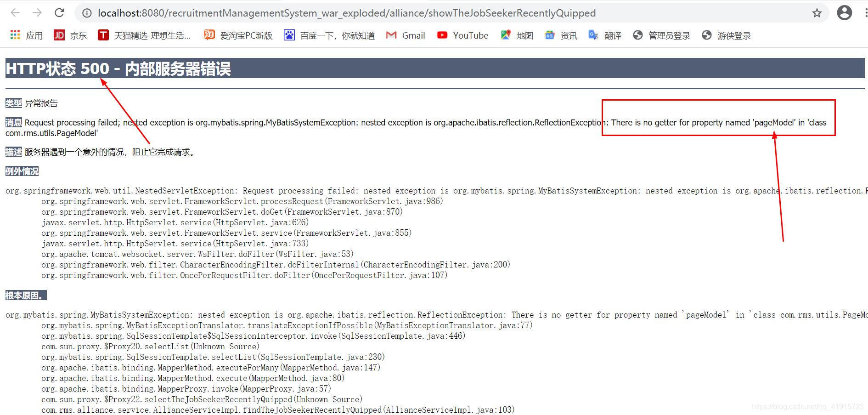Image resolution: width=868 pixels, height=415 pixels.
Task: Open the browser profile avatar menu
Action: 845,12
